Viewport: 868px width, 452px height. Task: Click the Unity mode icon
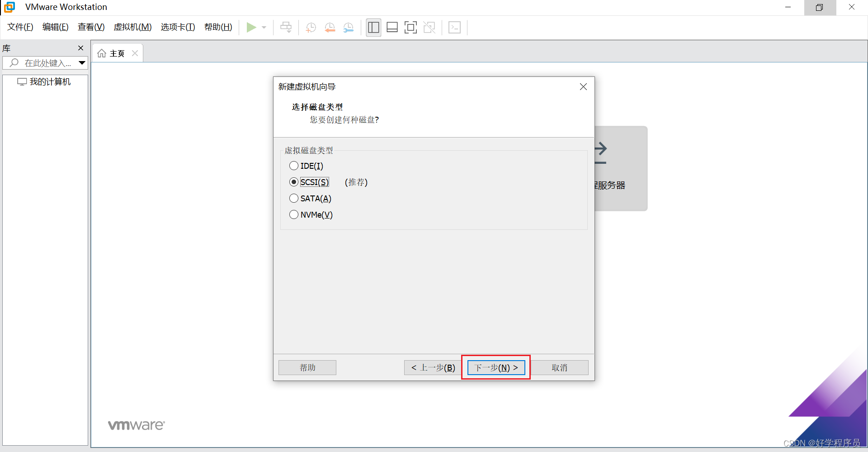coord(429,28)
